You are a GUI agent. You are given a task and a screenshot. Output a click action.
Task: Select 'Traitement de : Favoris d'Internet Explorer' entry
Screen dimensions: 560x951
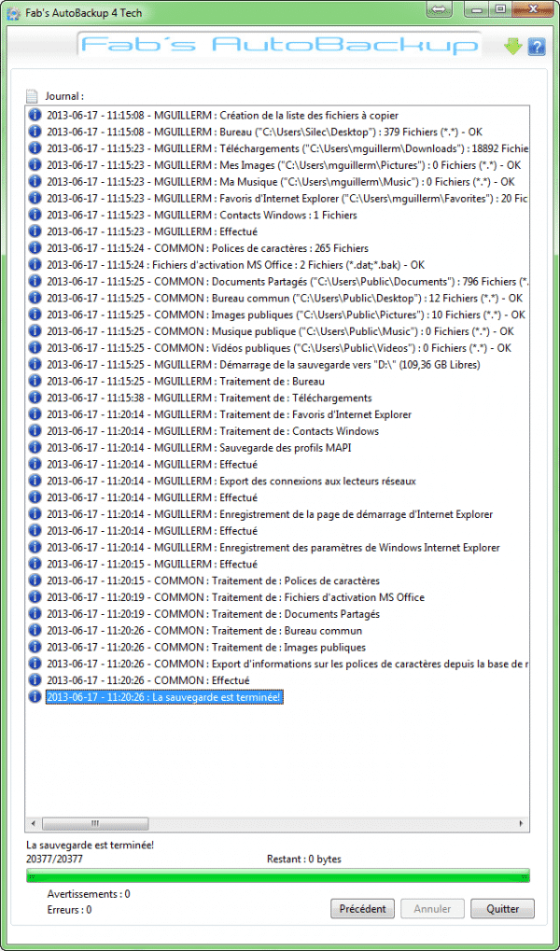point(229,415)
